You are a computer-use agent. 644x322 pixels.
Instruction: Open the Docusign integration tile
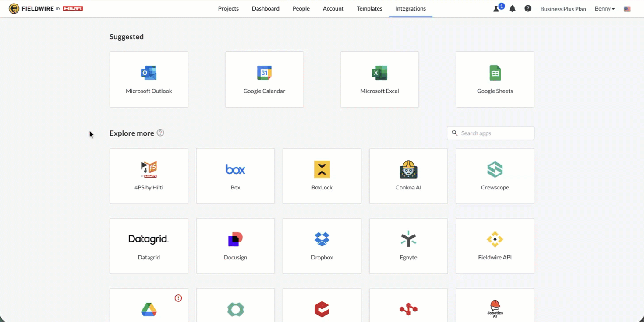(235, 246)
